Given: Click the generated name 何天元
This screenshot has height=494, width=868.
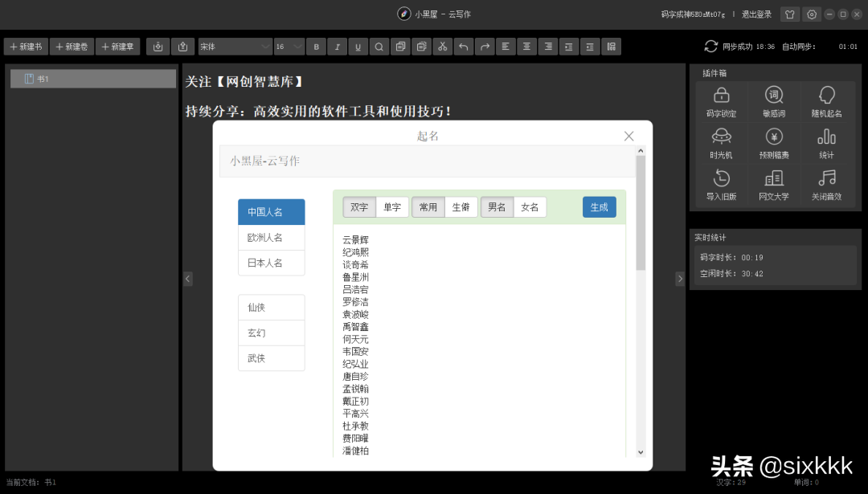Looking at the screenshot, I should pyautogui.click(x=355, y=339).
